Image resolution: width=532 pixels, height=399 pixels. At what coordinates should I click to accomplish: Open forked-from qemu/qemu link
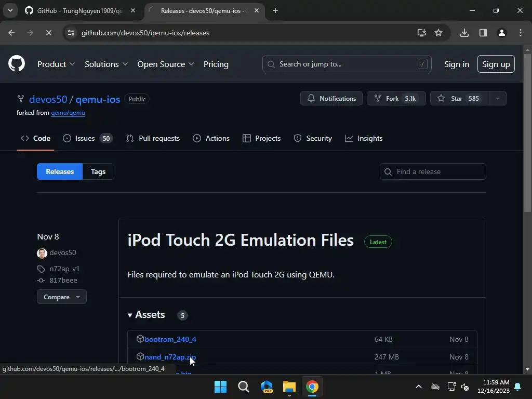68,113
